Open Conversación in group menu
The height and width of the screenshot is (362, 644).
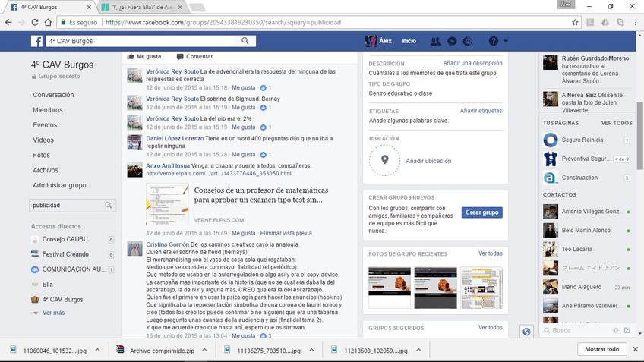53,95
